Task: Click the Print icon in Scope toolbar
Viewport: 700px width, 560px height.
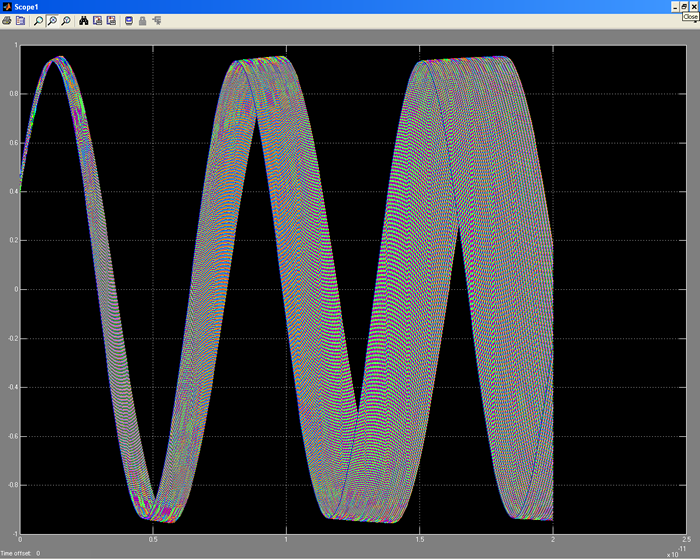Action: (7, 20)
